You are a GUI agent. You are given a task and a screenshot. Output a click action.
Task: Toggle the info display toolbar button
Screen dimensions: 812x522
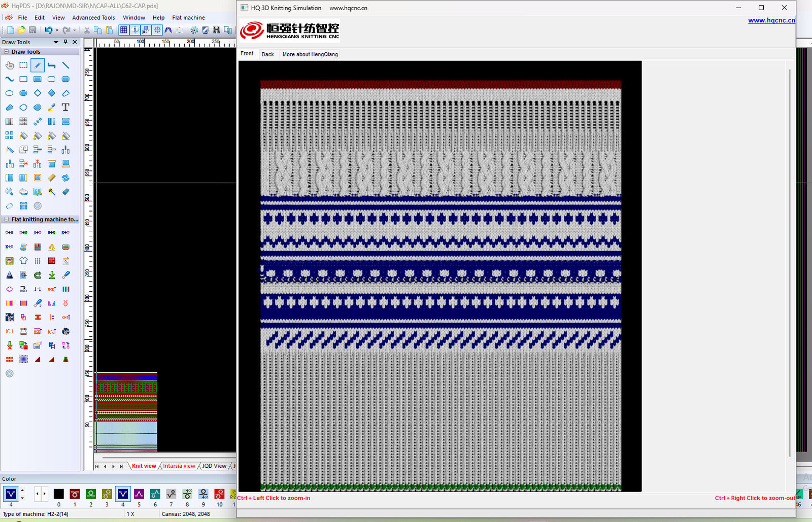(135, 30)
